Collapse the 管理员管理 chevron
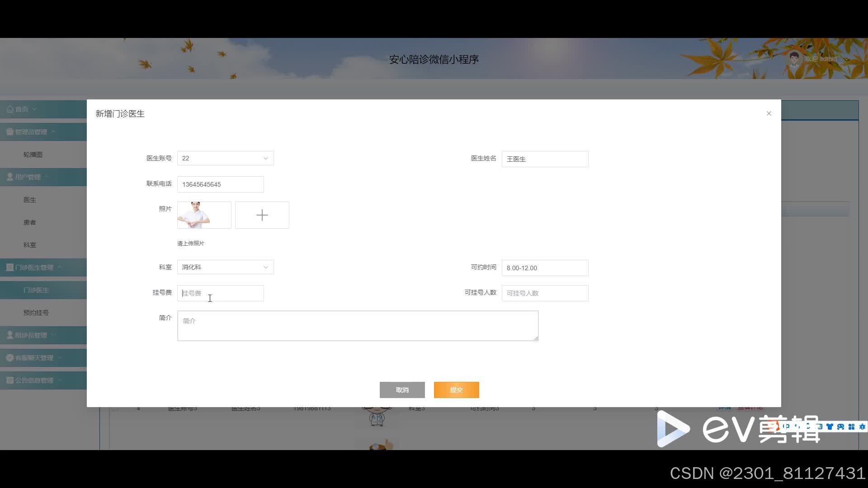The height and width of the screenshot is (488, 868). pos(53,132)
